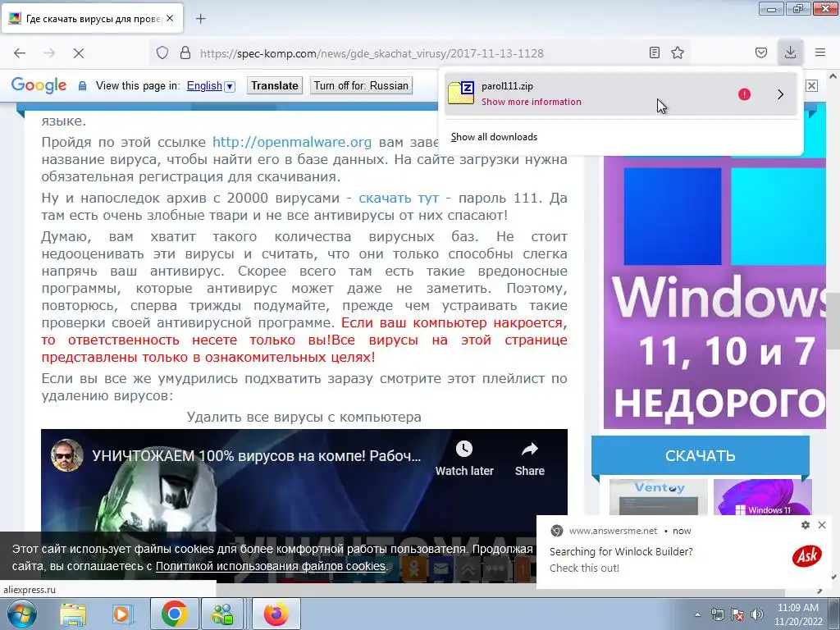This screenshot has width=840, height=630.
Task: Open the Windows Start menu
Action: (21, 614)
